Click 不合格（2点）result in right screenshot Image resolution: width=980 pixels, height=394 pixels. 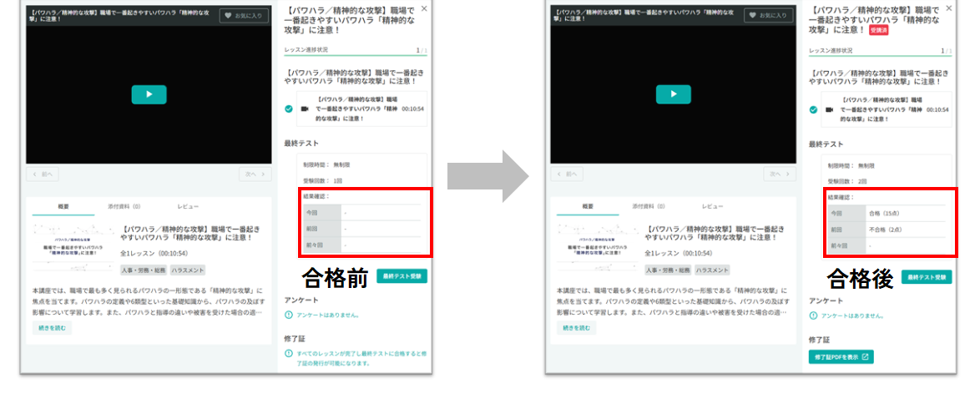pyautogui.click(x=886, y=230)
